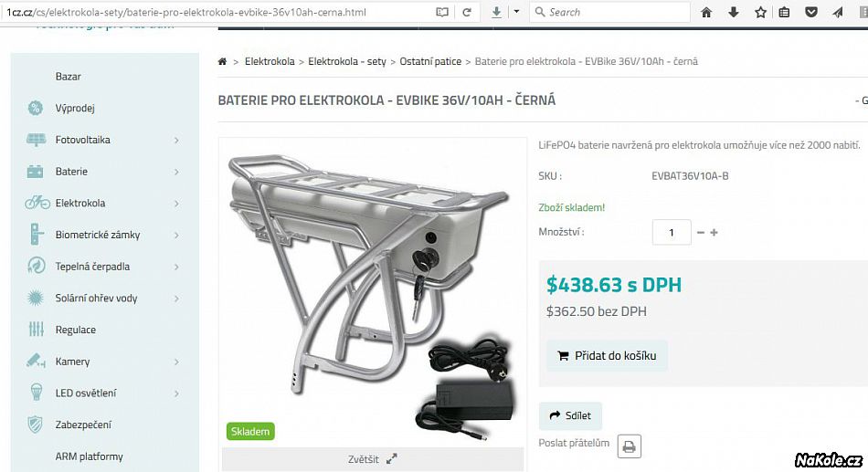Viewport: 868px width, 472px height.
Task: Bookmark this page with the star icon
Action: pyautogui.click(x=760, y=12)
